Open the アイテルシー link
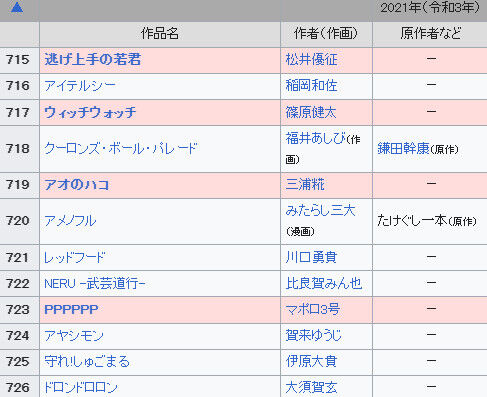Viewport: 487px width, 397px height. click(x=80, y=86)
